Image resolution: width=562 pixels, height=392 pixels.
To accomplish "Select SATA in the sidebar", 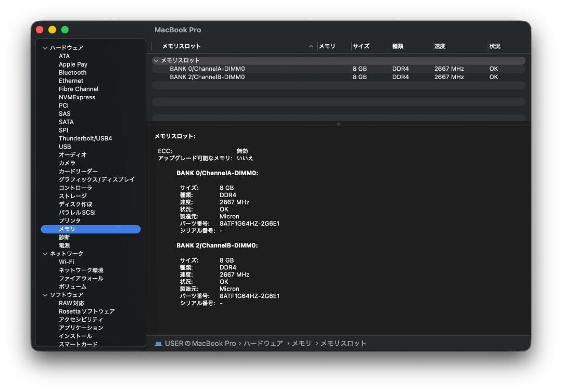I will (66, 122).
